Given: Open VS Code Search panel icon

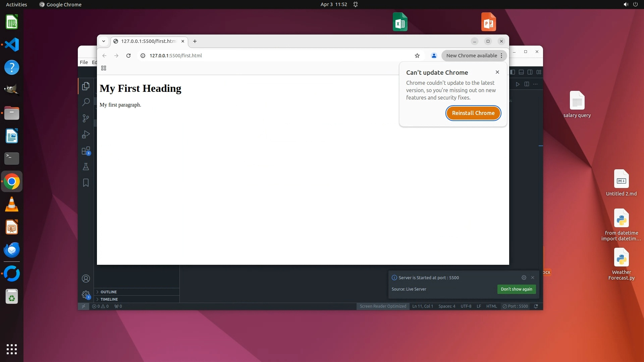Looking at the screenshot, I should (86, 102).
